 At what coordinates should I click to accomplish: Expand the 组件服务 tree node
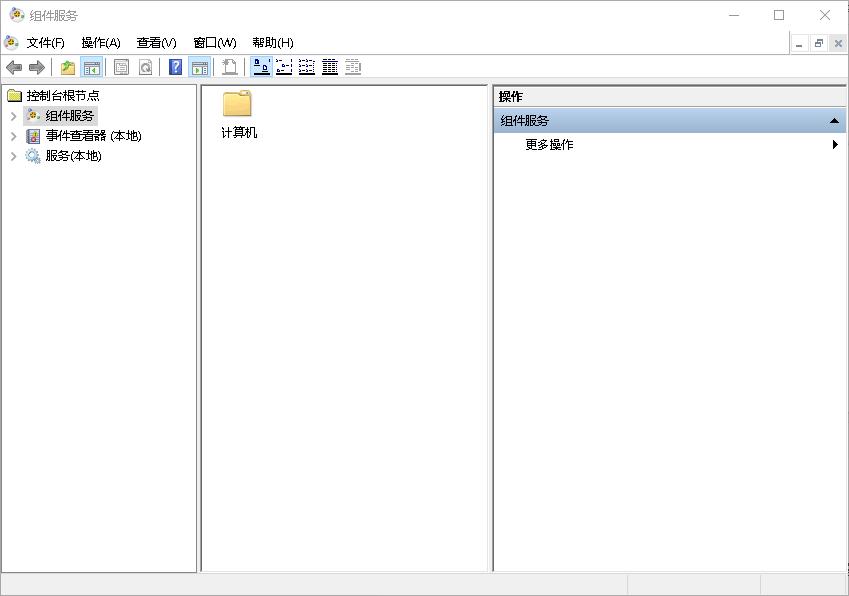click(13, 116)
